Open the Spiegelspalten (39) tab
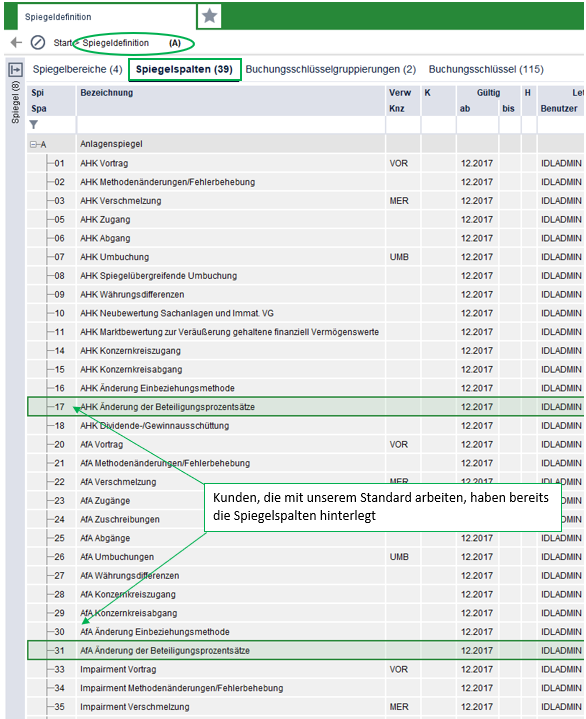The width and height of the screenshot is (586, 719). (184, 69)
